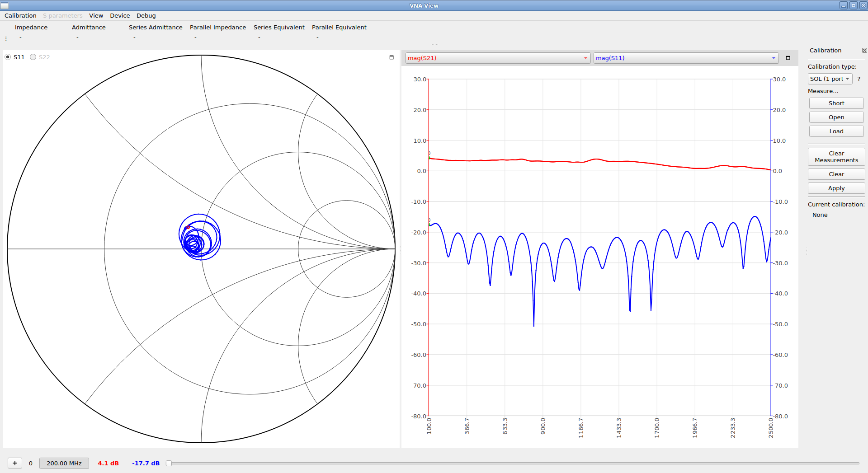The height and width of the screenshot is (473, 868).
Task: Maximize the VNA View window
Action: pos(854,5)
